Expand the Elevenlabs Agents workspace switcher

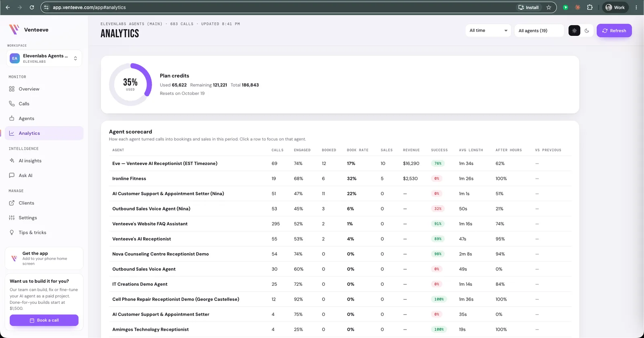click(44, 58)
